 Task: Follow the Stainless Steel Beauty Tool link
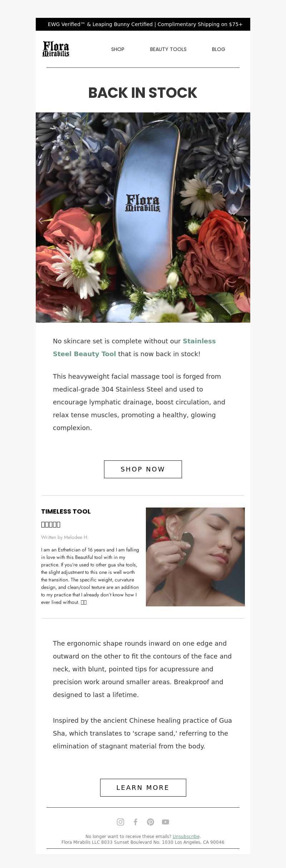coord(134,347)
